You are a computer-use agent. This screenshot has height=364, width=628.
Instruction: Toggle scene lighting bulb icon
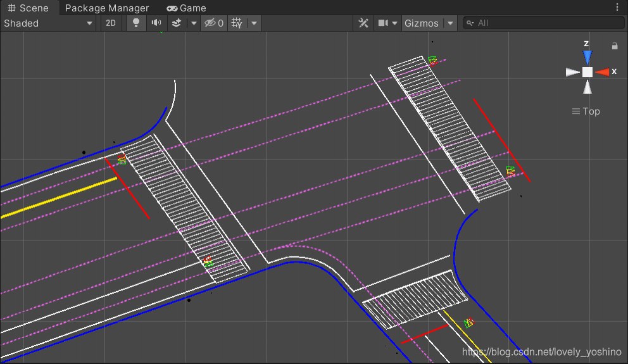point(135,23)
